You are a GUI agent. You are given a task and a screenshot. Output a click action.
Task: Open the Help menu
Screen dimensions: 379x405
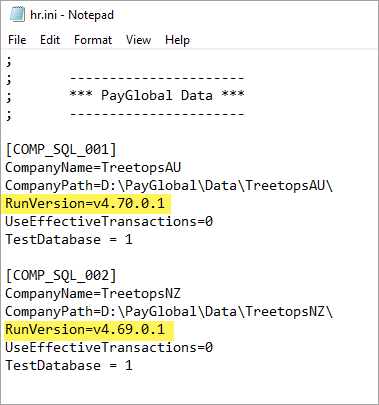pos(177,40)
